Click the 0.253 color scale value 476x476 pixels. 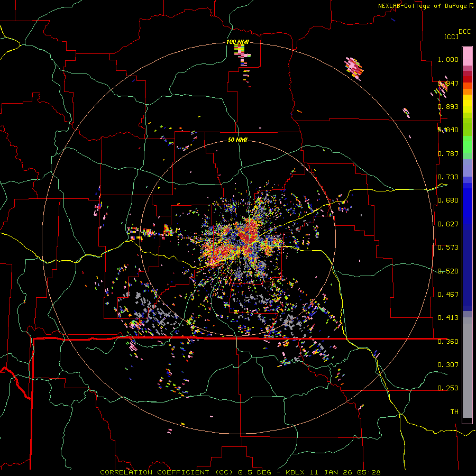point(448,388)
